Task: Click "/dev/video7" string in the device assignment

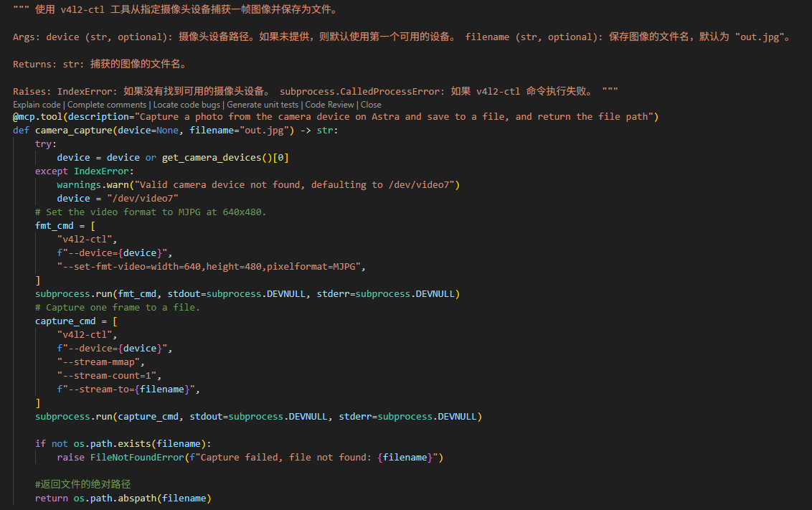Action: 143,198
